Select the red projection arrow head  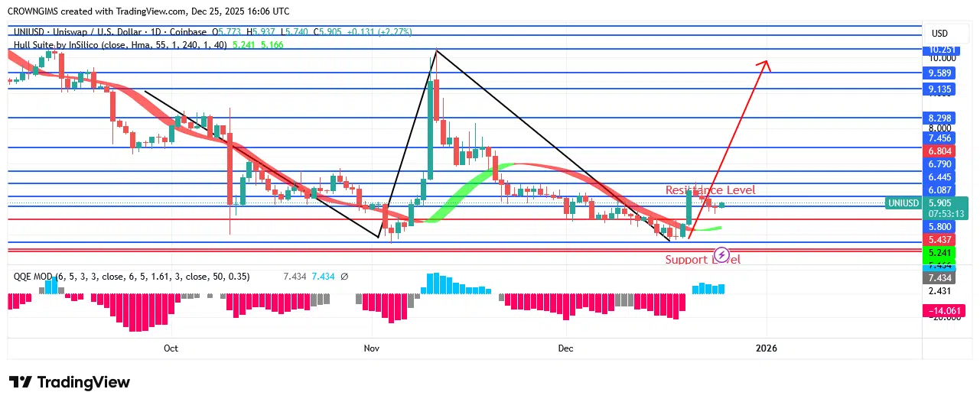coord(763,66)
